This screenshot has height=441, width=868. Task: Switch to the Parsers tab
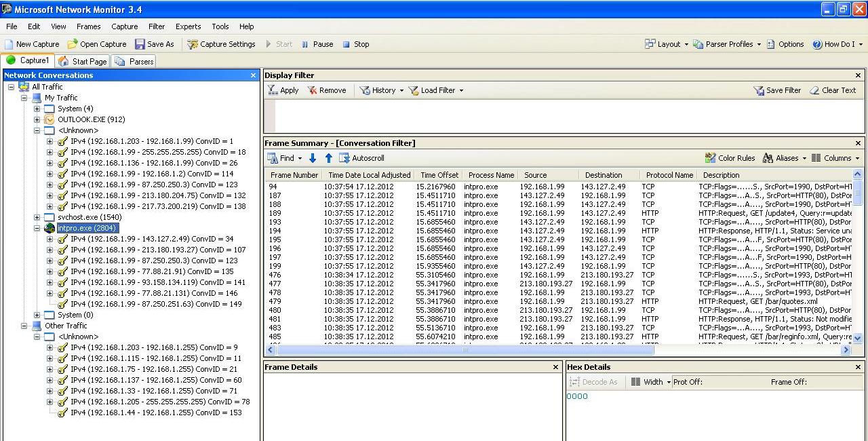[134, 61]
